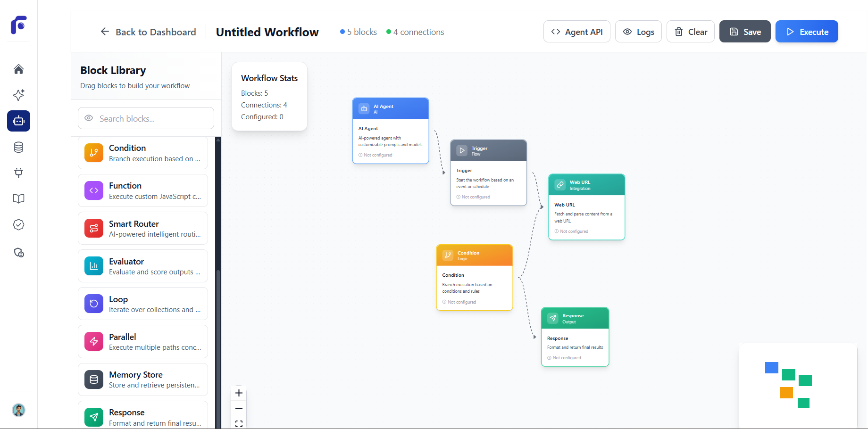Open the security shield icon in sidebar

19,253
